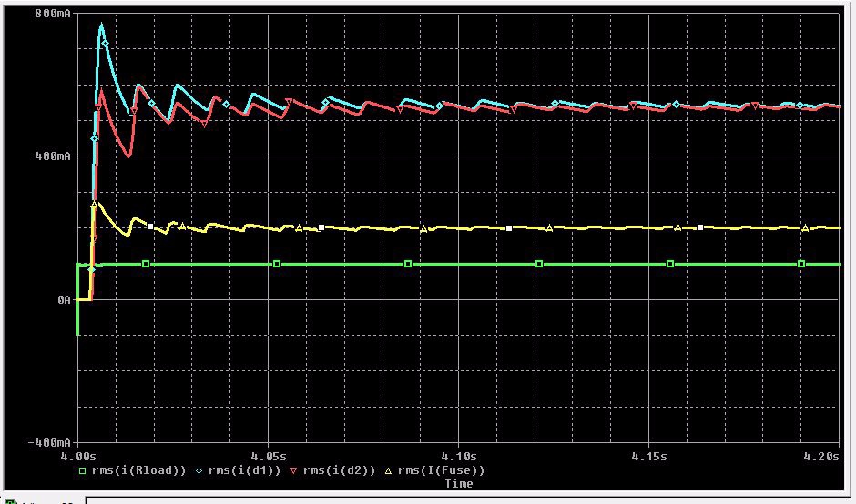
Task: Click the diamond symbol for rms(i(d1))
Action: coord(199,470)
